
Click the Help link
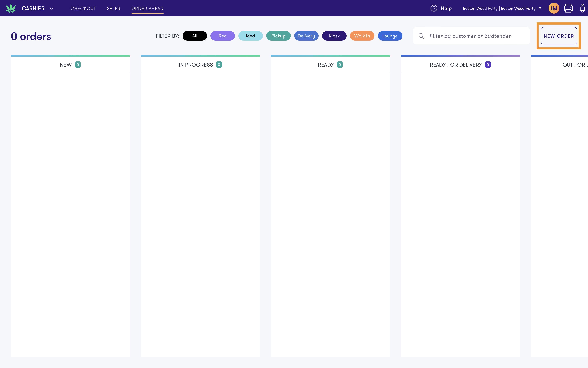click(446, 8)
